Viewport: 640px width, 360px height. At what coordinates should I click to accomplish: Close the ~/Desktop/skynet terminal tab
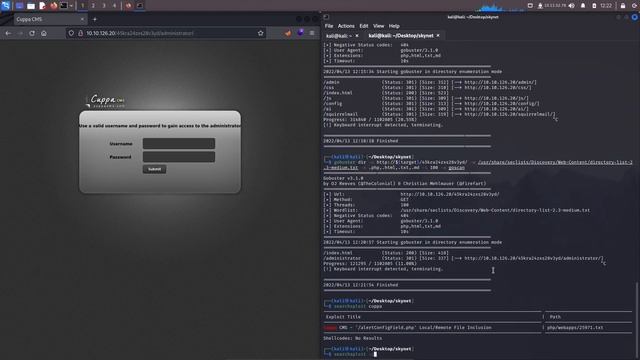click(x=438, y=36)
